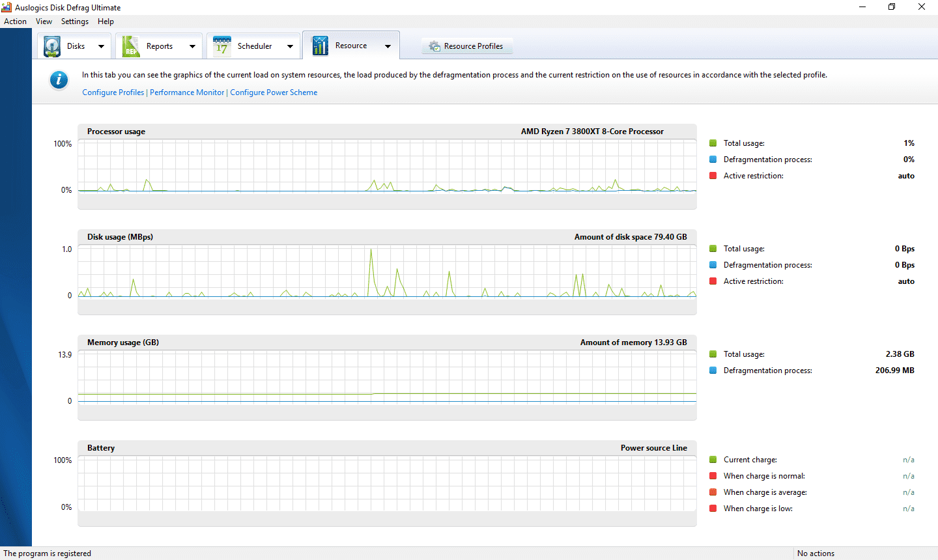Open the Configure Power Scheme link
The height and width of the screenshot is (560, 938).
(x=274, y=92)
